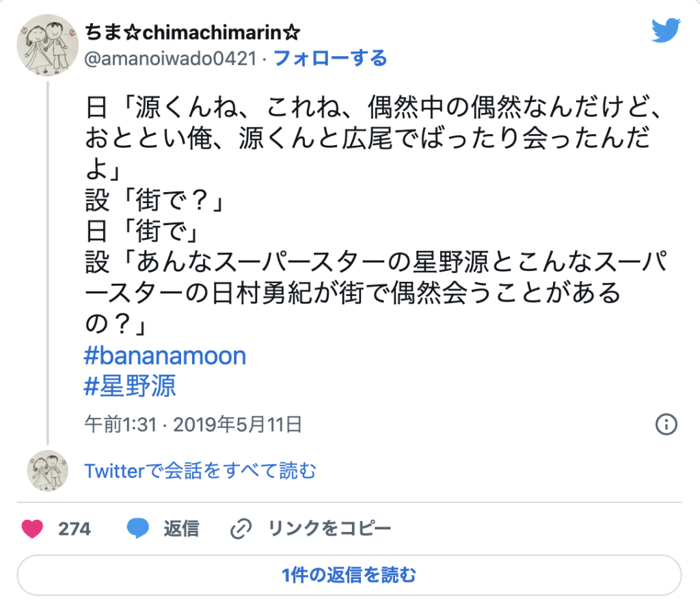This screenshot has height=610, width=700.
Task: Open the @amanoiwado0421 handle
Action: pyautogui.click(x=174, y=59)
